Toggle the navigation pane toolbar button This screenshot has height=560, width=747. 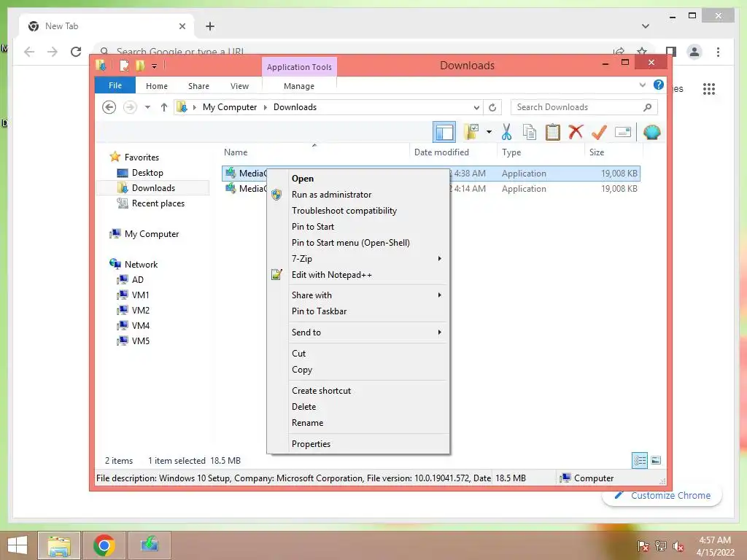444,133
